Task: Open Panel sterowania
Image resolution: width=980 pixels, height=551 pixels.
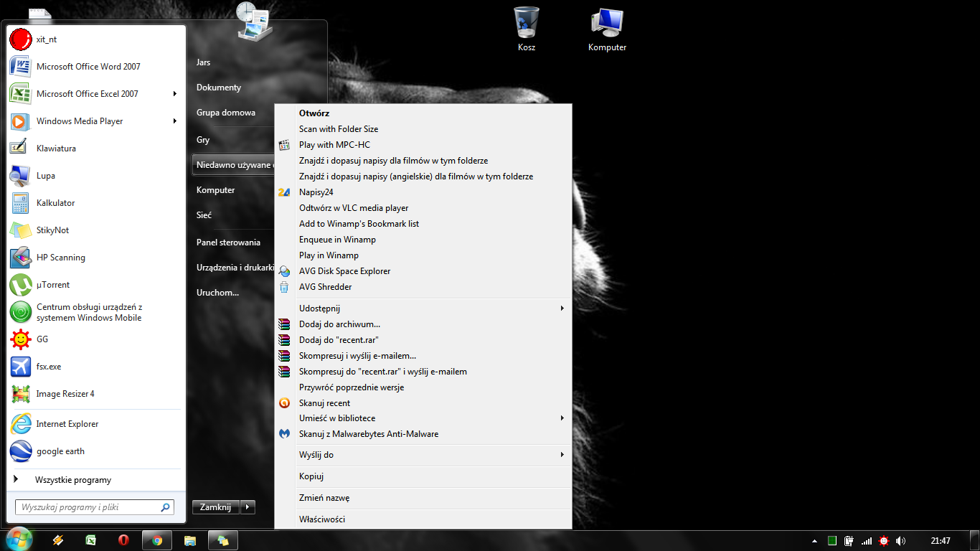Action: tap(228, 242)
